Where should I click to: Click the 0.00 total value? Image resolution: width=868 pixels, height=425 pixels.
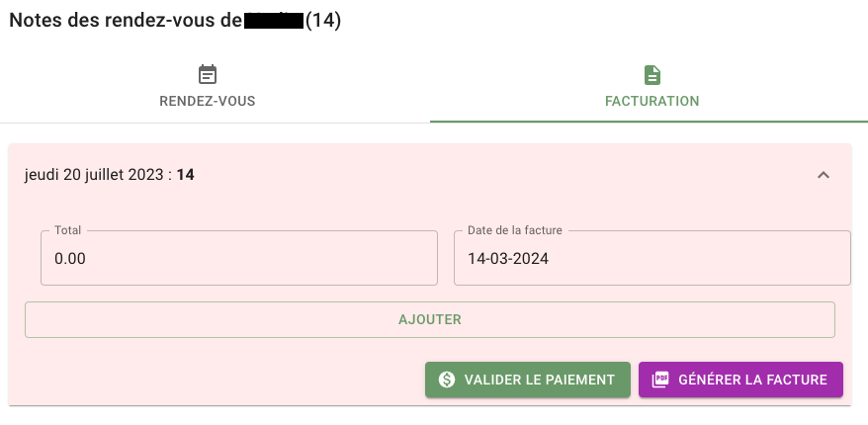click(x=70, y=258)
